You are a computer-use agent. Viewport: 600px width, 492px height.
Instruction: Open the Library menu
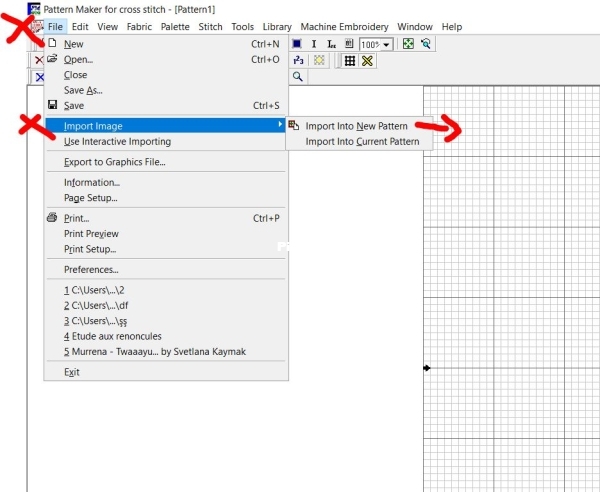click(x=277, y=27)
